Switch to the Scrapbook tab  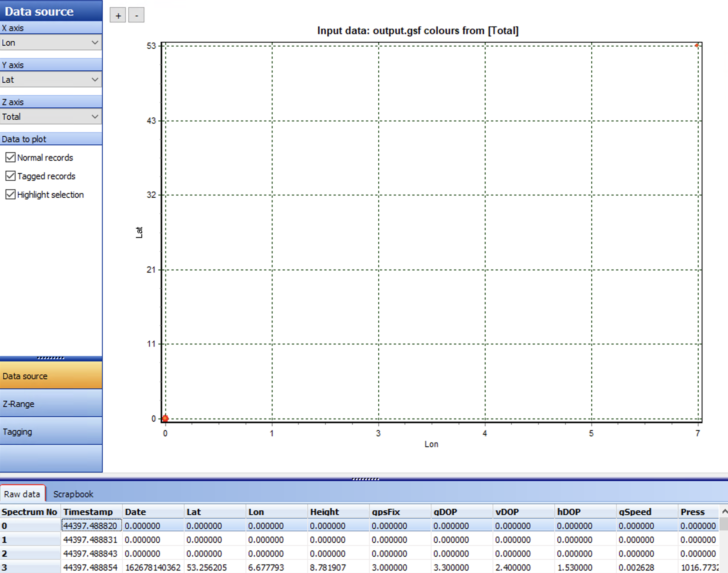click(x=73, y=494)
